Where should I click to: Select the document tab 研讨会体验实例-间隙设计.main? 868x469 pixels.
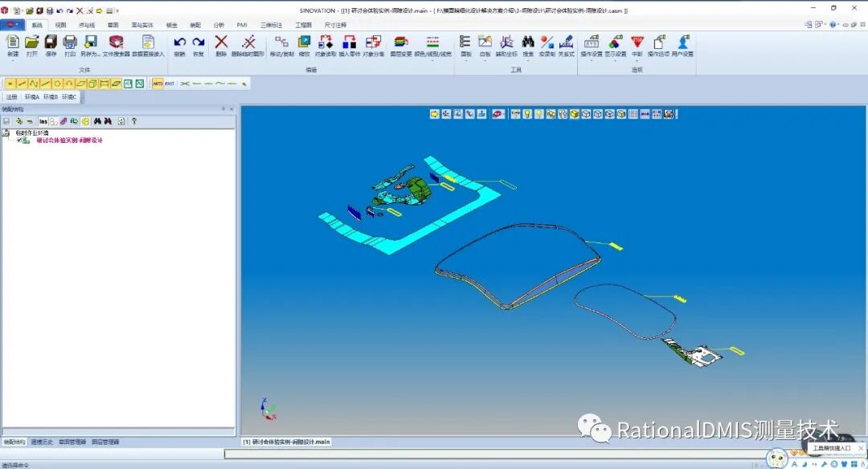click(286, 442)
